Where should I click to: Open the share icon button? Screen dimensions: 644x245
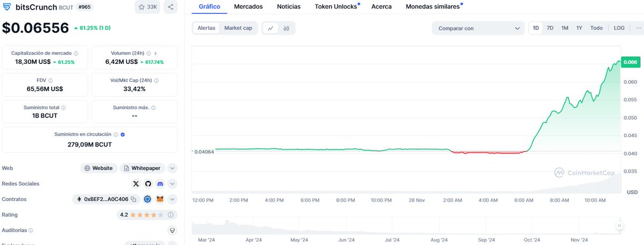[x=170, y=8]
